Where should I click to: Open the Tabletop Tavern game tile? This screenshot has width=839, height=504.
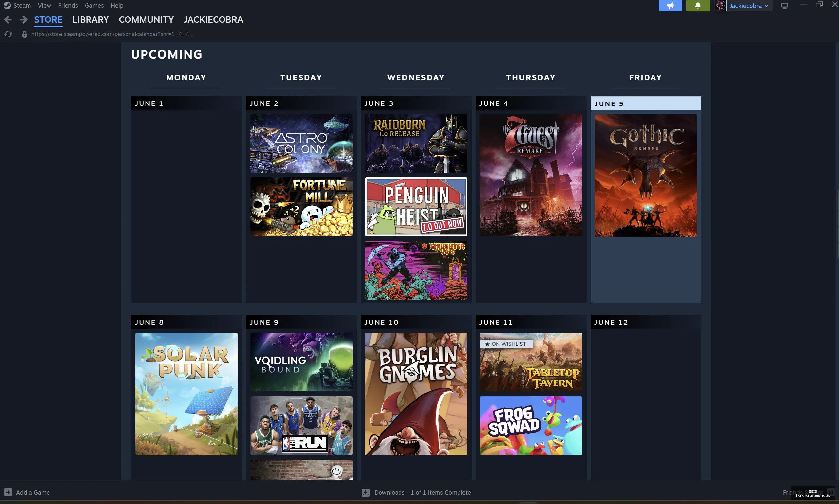531,362
